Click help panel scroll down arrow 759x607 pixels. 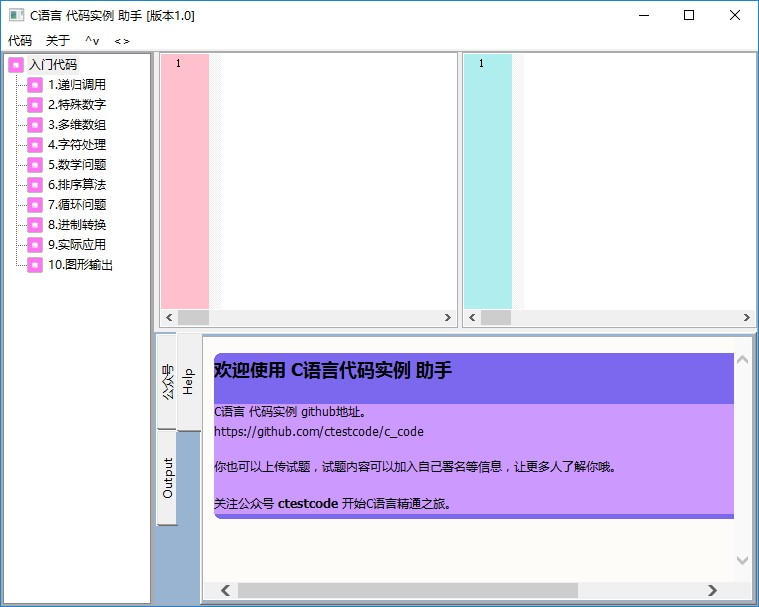click(x=743, y=560)
